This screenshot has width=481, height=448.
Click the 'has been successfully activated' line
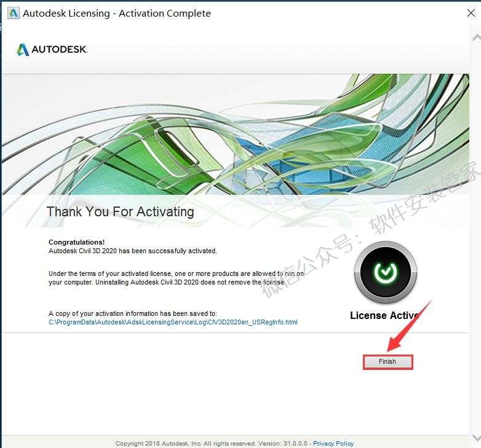pyautogui.click(x=132, y=251)
